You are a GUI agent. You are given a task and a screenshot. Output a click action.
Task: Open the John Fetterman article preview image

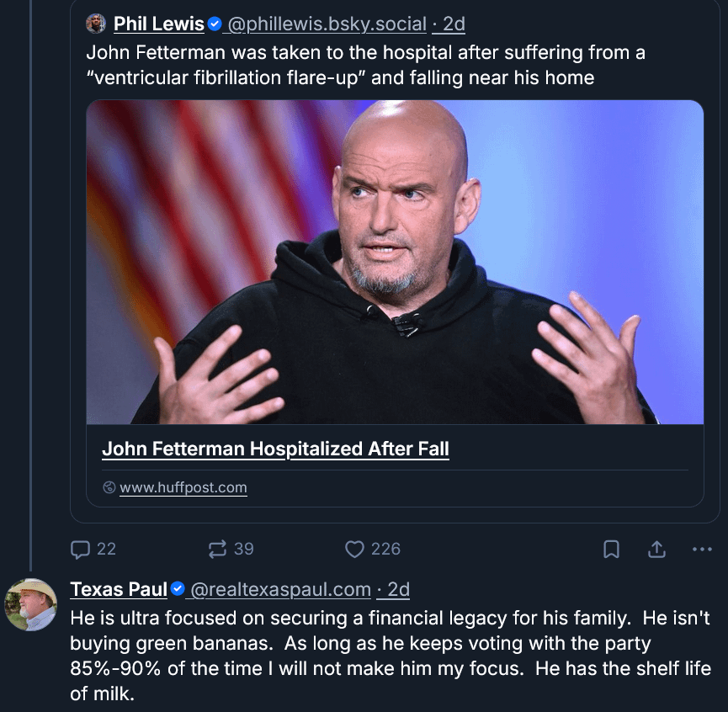tap(395, 262)
